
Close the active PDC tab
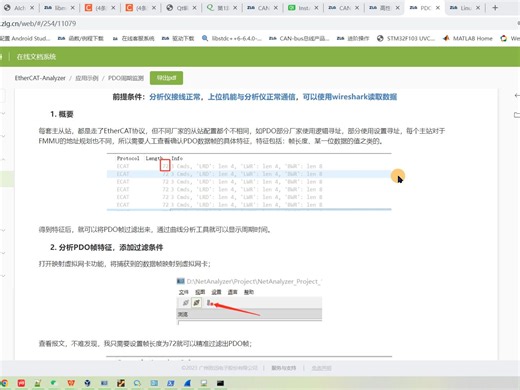pyautogui.click(x=438, y=8)
